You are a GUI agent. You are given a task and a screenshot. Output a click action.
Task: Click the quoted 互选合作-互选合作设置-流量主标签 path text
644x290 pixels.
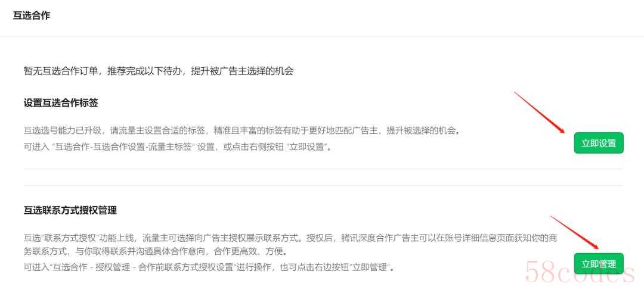123,147
